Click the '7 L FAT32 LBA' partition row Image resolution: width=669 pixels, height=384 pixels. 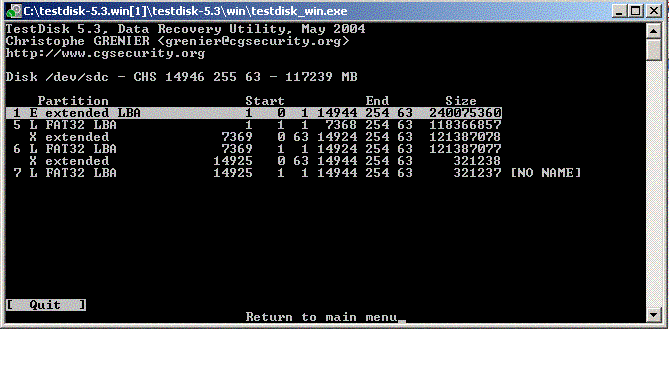coord(297,173)
